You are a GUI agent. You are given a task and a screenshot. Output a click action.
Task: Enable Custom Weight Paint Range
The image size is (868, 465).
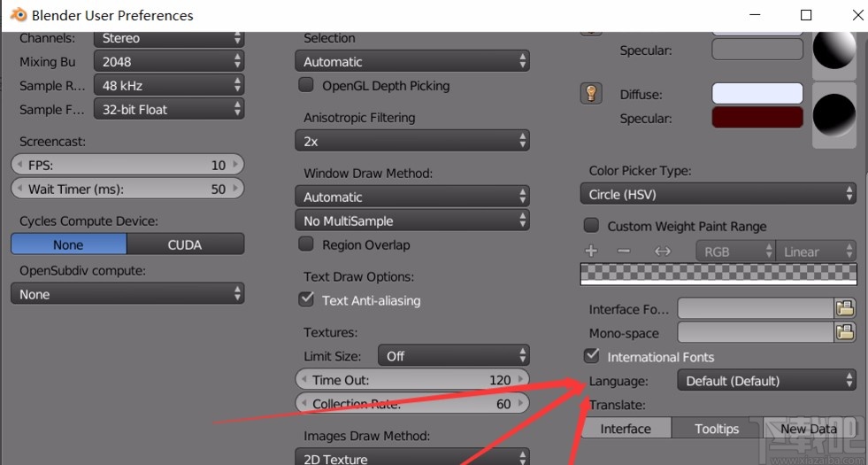pos(591,225)
